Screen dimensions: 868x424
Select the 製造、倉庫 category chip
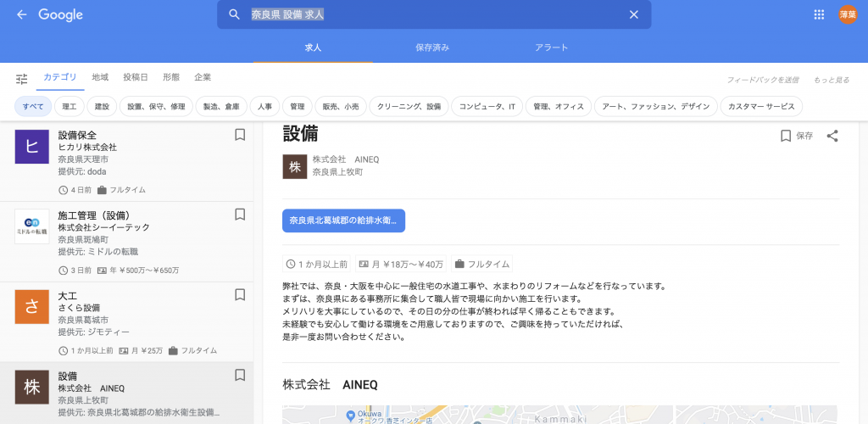[221, 106]
